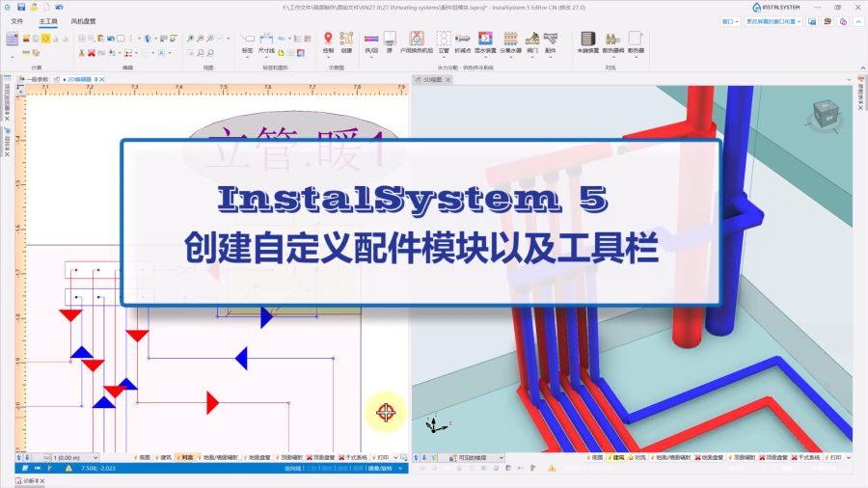The width and height of the screenshot is (868, 488).
Task: Click the 创建 (Create) schematic icon
Action: coord(346,40)
